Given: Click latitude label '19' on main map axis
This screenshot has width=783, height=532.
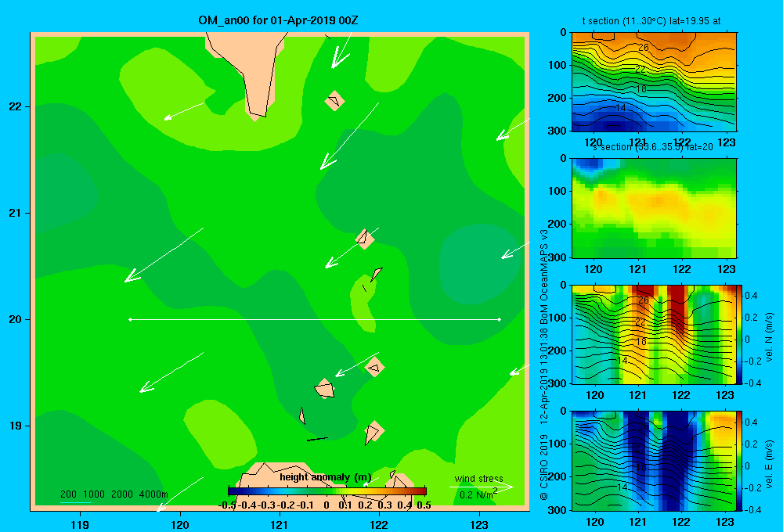Looking at the screenshot, I should (x=15, y=426).
